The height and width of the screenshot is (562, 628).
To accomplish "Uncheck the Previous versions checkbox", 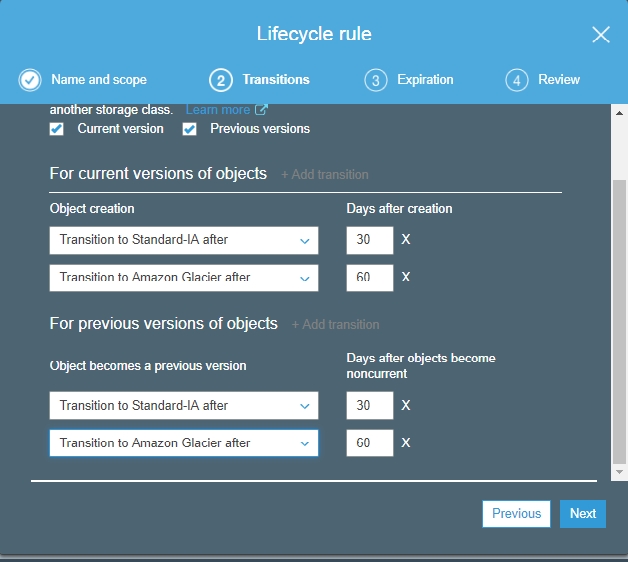I will [190, 129].
